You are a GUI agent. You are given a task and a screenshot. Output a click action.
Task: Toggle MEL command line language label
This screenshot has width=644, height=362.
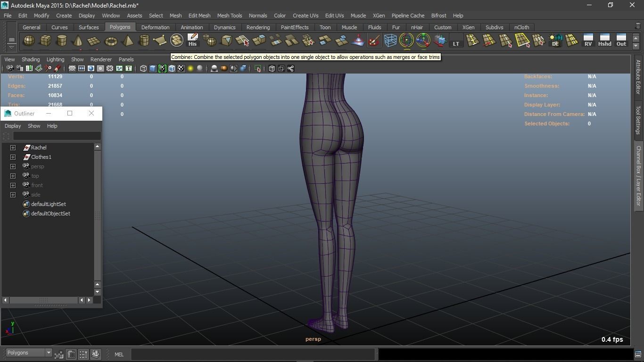tap(119, 354)
